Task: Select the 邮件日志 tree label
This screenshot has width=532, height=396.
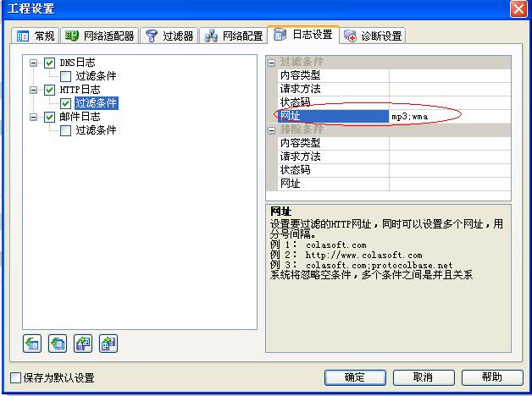Action: pyautogui.click(x=80, y=117)
